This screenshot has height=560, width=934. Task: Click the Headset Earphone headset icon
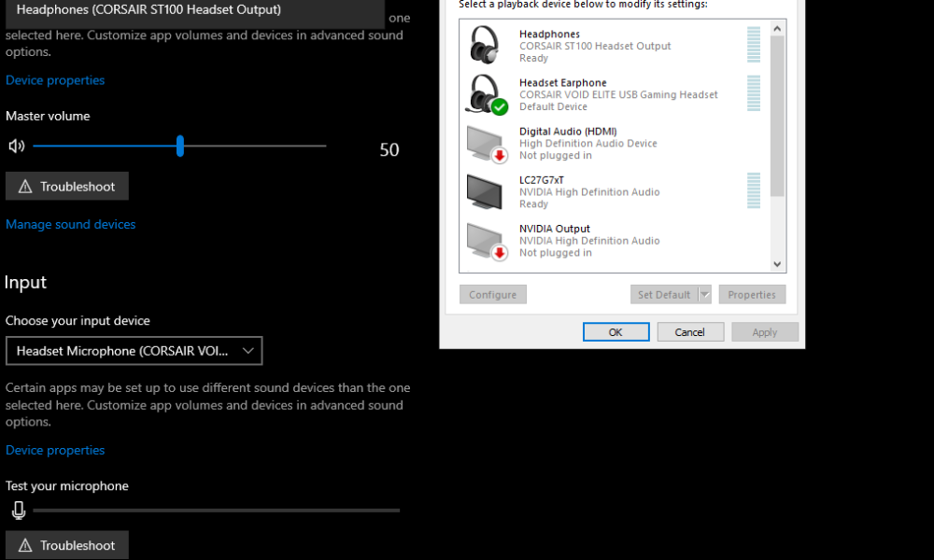click(482, 90)
